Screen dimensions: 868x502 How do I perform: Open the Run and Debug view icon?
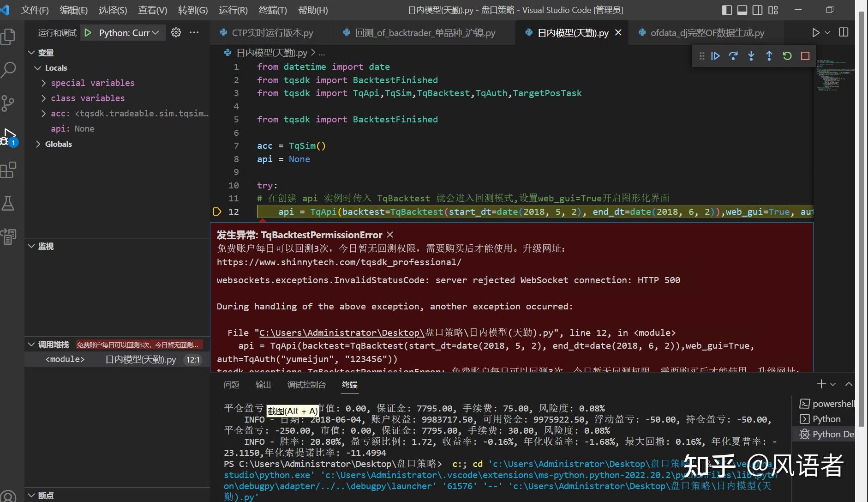coord(8,137)
